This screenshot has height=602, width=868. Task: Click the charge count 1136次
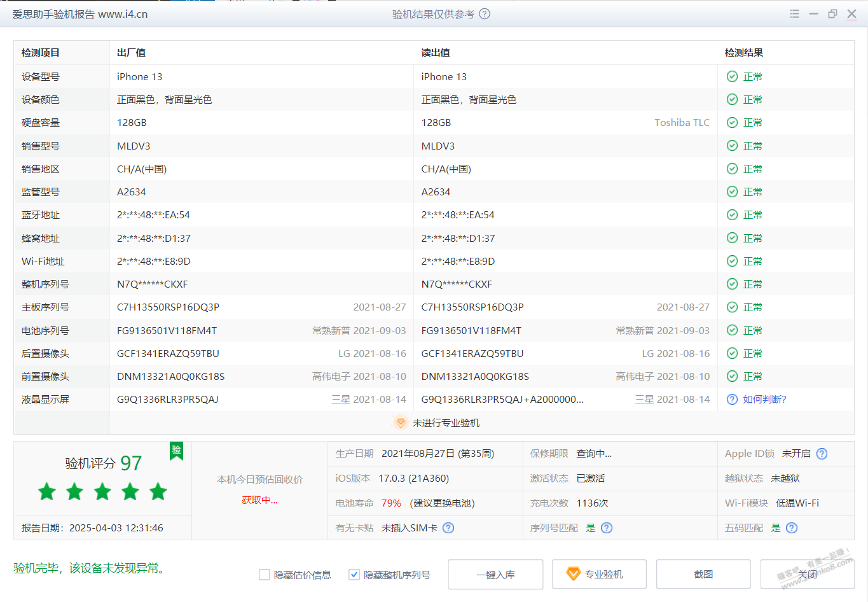[x=593, y=503]
